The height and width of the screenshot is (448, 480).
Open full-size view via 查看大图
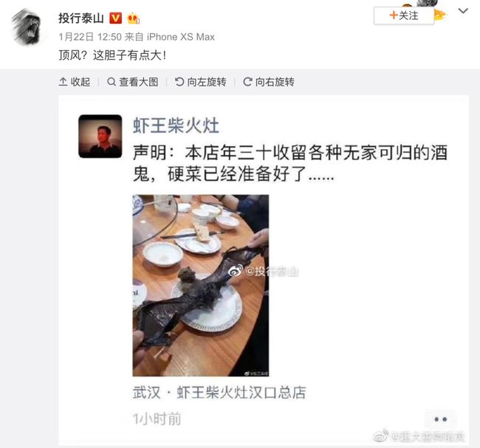132,82
